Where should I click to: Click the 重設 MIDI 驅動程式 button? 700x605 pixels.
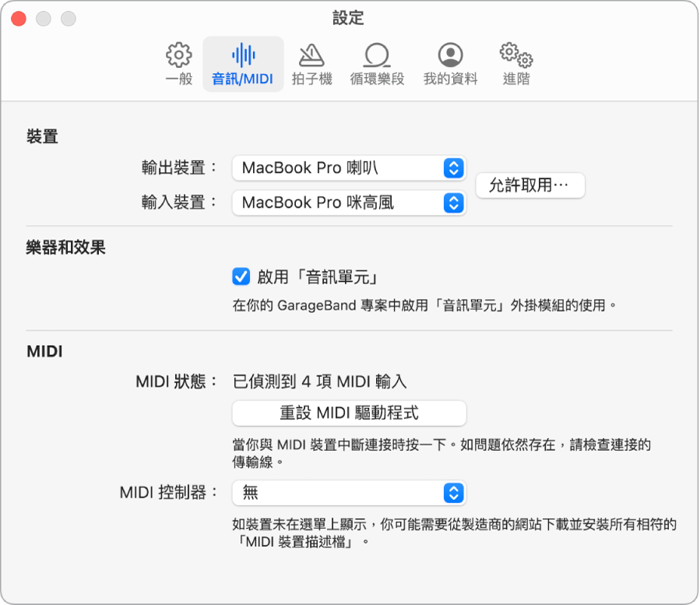349,413
